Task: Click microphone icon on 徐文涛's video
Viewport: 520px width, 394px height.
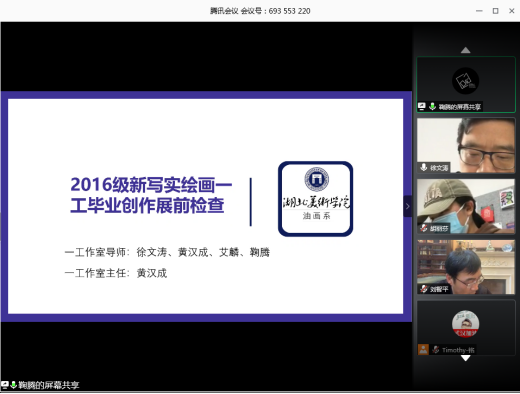Action: (424, 167)
